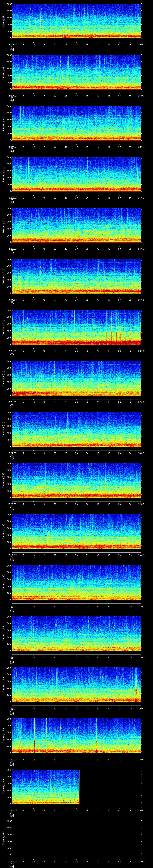The height and width of the screenshot is (868, 153).
Task: Click the 22:00 end time label
Action: click(141, 147)
